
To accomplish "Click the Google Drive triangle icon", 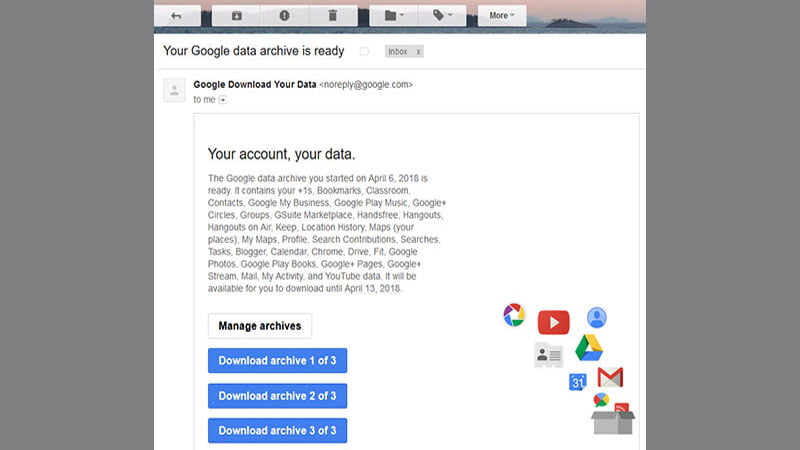I will 588,349.
